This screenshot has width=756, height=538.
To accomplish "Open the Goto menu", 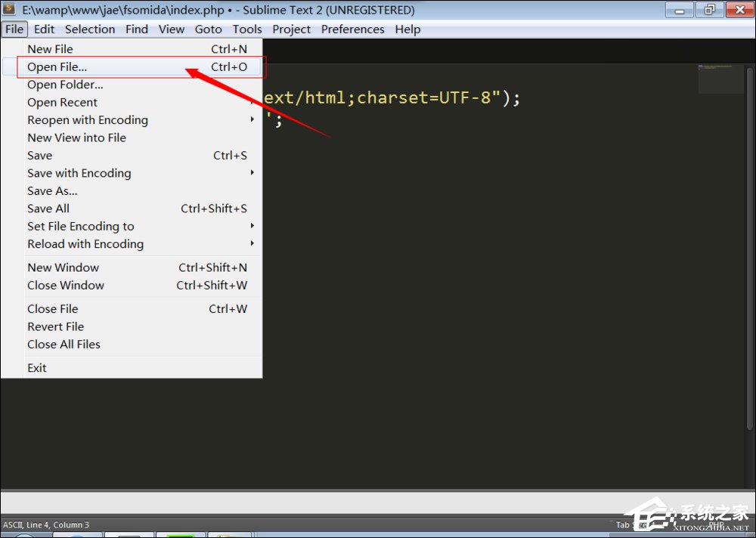I will point(209,29).
